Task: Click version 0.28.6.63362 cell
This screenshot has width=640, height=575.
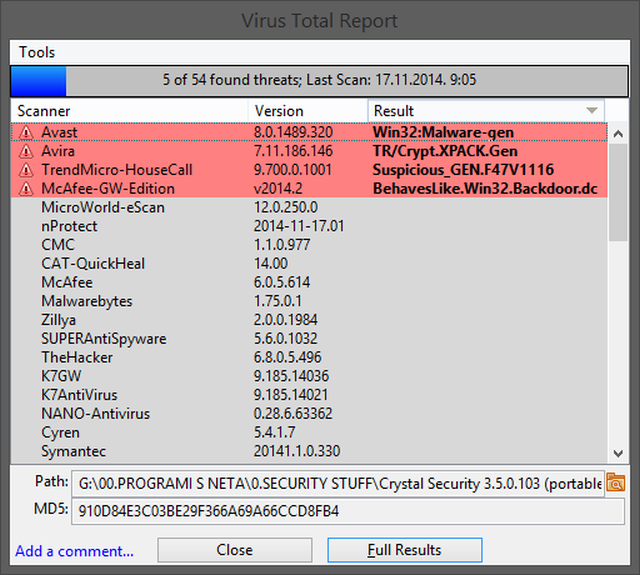Action: 293,414
